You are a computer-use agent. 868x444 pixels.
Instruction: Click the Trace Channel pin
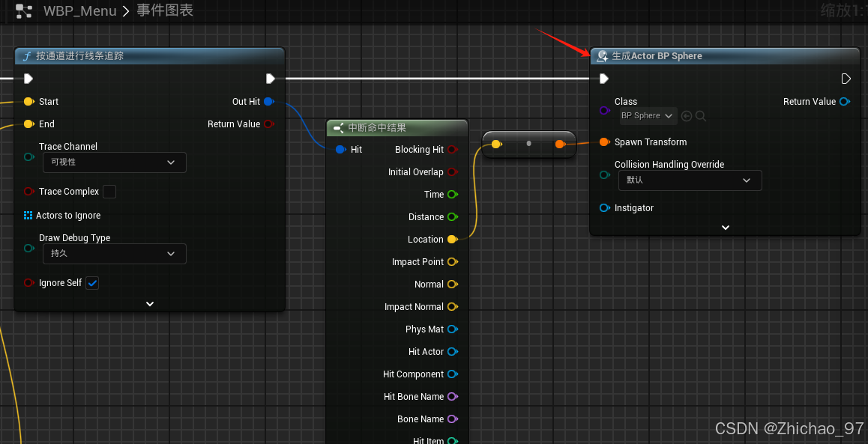click(28, 157)
